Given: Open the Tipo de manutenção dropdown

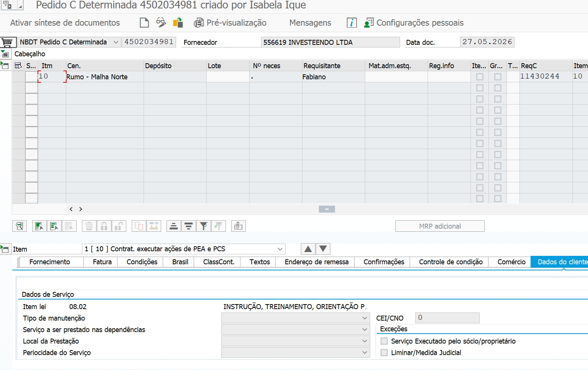Looking at the screenshot, I should (365, 318).
